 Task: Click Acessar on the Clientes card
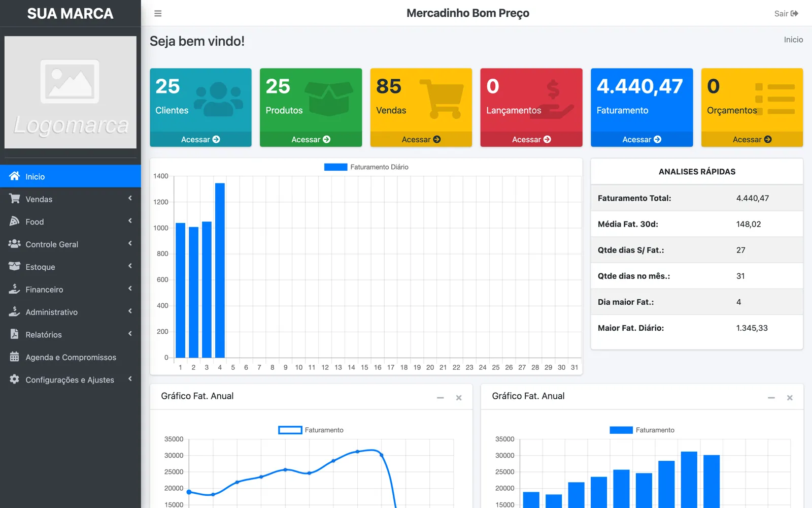[x=200, y=139]
